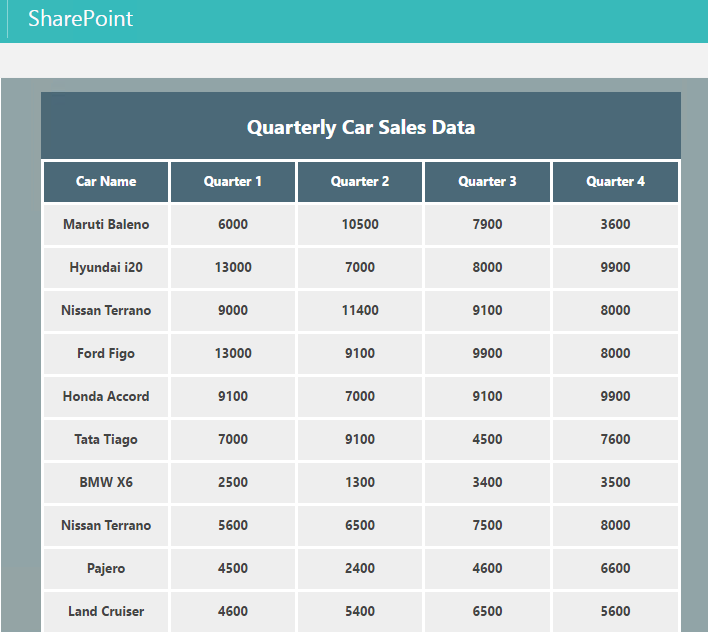Select the Tata Tiago car name cell

click(106, 439)
